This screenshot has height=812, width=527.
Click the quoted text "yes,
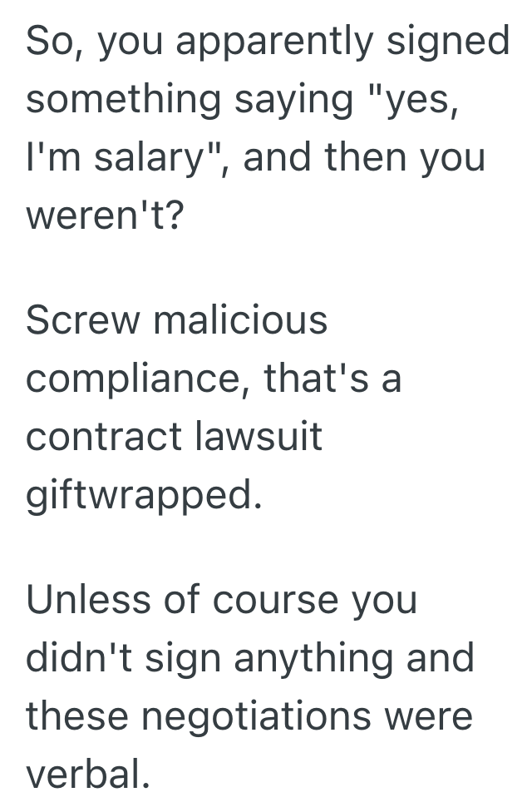pyautogui.click(x=413, y=100)
